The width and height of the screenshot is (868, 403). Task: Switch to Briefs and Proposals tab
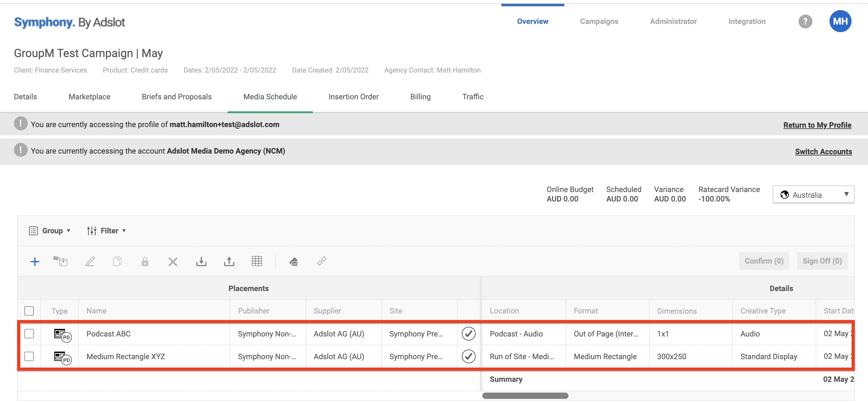176,96
